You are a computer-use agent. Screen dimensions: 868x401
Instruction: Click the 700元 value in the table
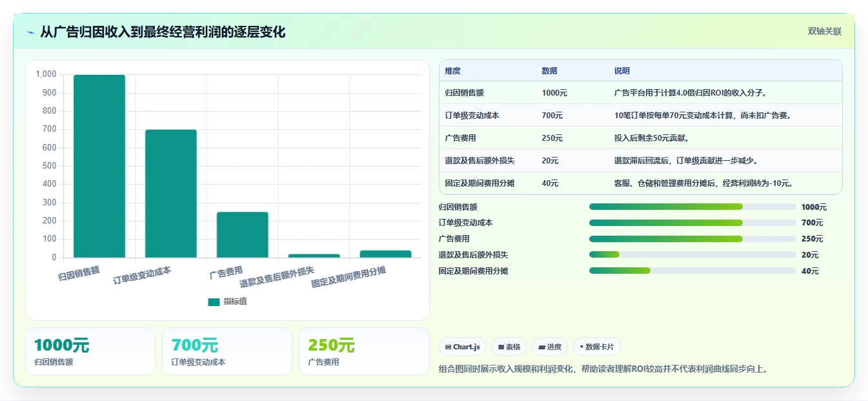point(552,116)
